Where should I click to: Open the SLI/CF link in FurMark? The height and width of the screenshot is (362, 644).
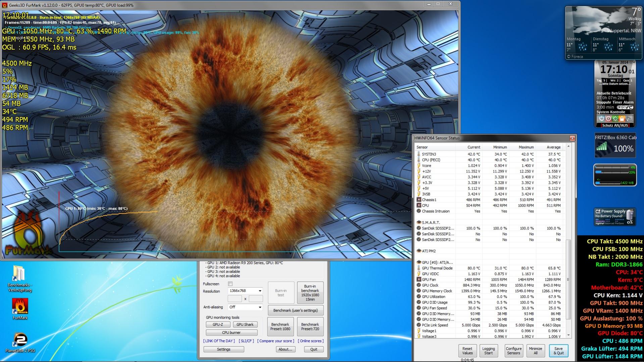pyautogui.click(x=246, y=341)
